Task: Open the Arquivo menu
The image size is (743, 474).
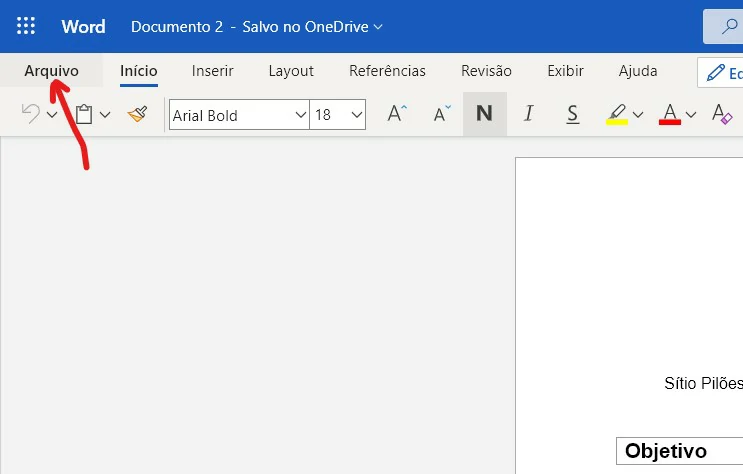Action: tap(51, 71)
